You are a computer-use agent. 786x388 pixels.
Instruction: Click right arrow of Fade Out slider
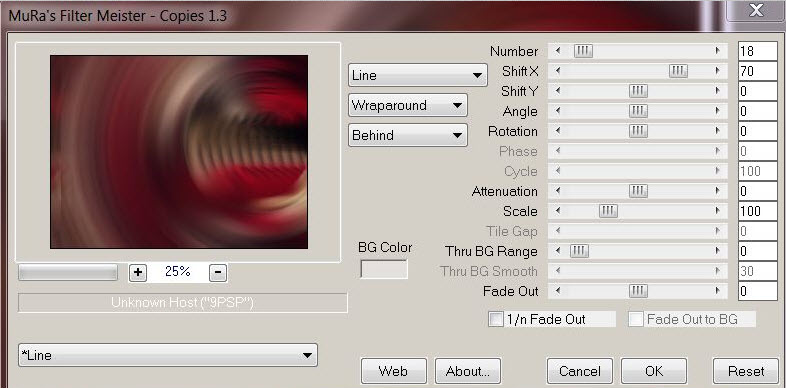click(718, 291)
